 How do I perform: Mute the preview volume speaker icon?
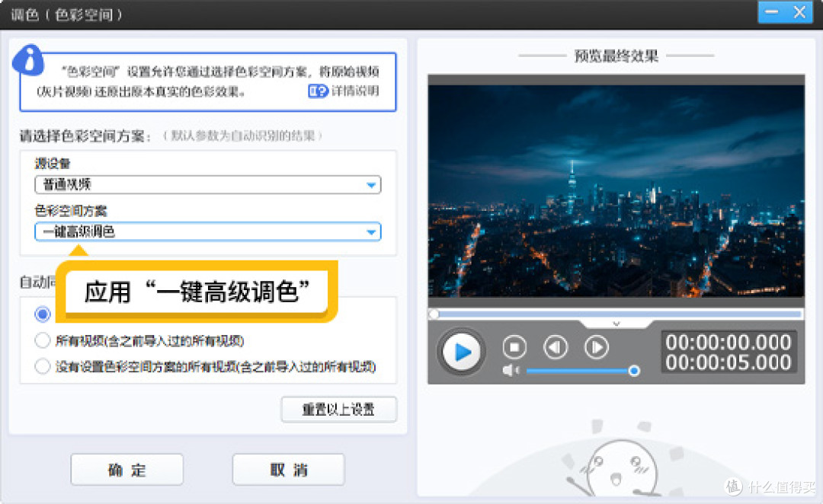click(x=510, y=371)
